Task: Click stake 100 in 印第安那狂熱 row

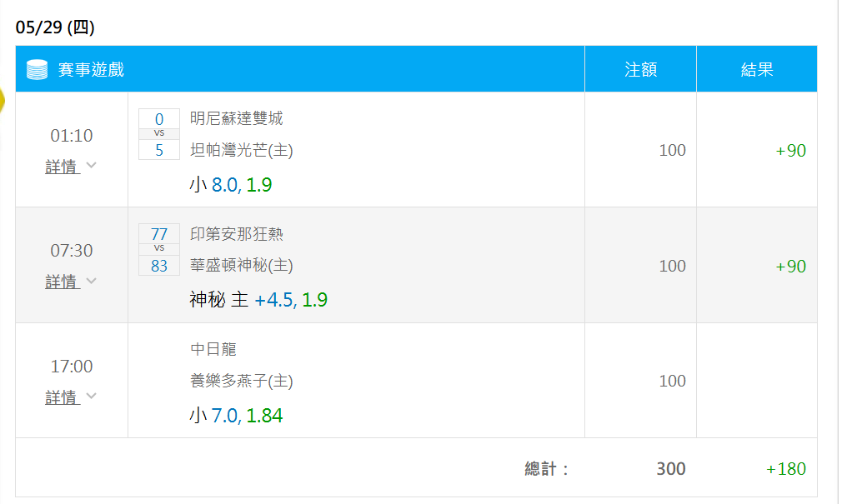Action: 672,266
